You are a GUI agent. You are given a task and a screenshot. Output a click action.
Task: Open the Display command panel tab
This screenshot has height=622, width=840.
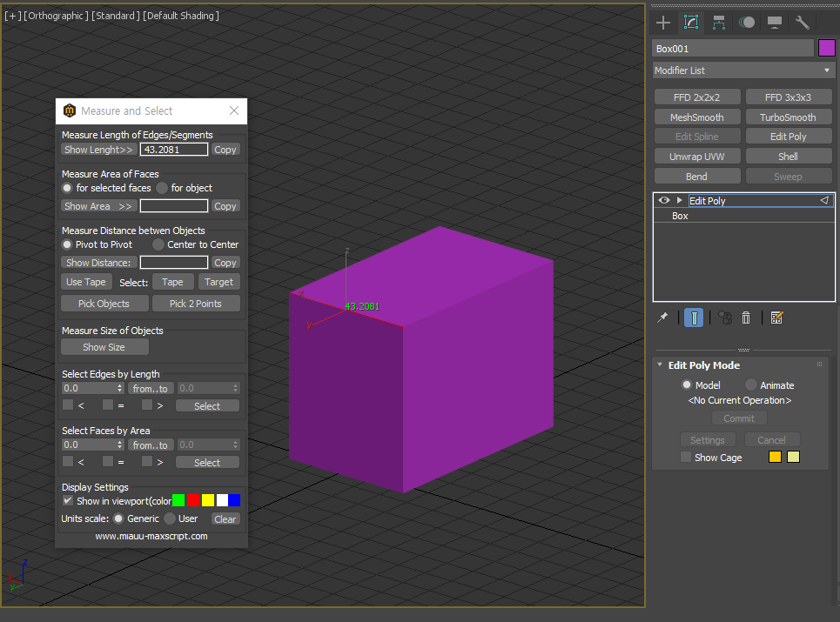tap(775, 23)
